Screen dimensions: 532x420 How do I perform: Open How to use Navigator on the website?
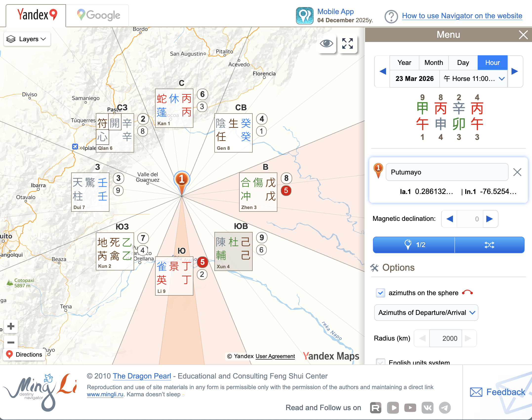pos(462,16)
